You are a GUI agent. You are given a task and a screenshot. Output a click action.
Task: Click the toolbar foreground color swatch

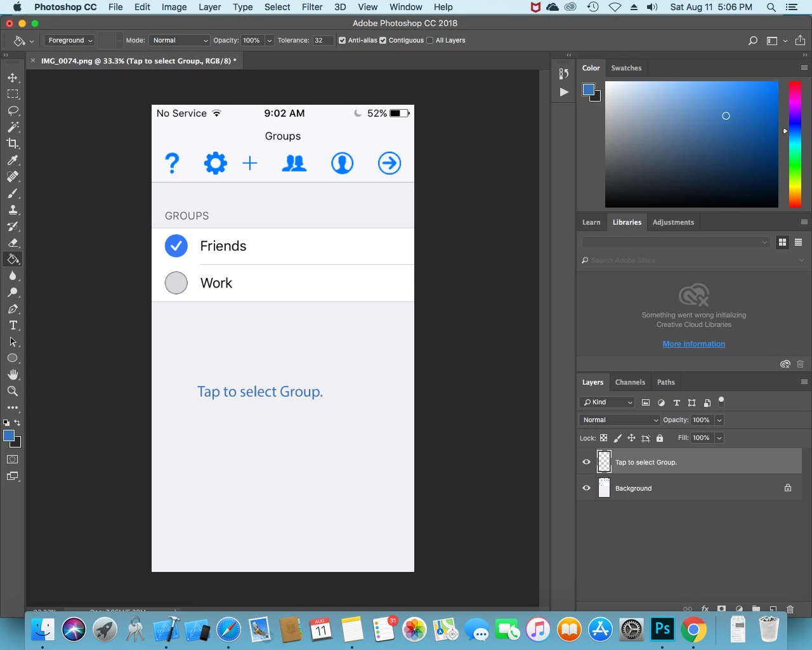9,435
